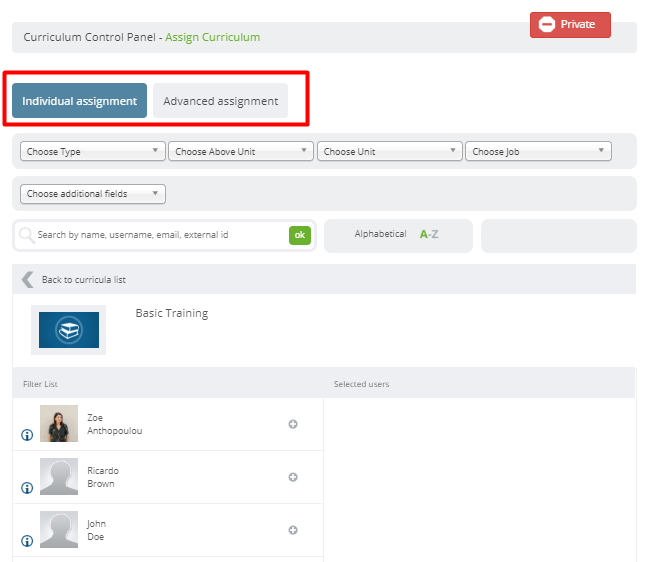Add Zoe Anthopoulou with plus icon
This screenshot has width=648, height=562.
tap(293, 424)
